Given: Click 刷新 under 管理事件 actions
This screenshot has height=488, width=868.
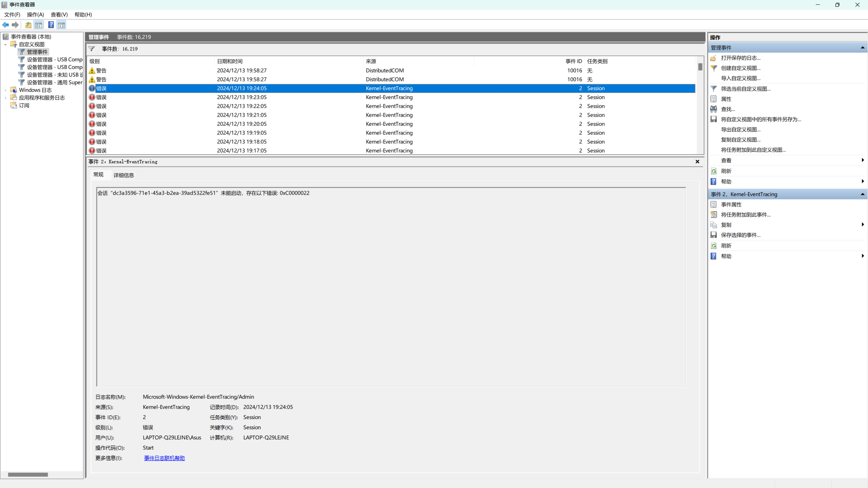Looking at the screenshot, I should pos(726,171).
